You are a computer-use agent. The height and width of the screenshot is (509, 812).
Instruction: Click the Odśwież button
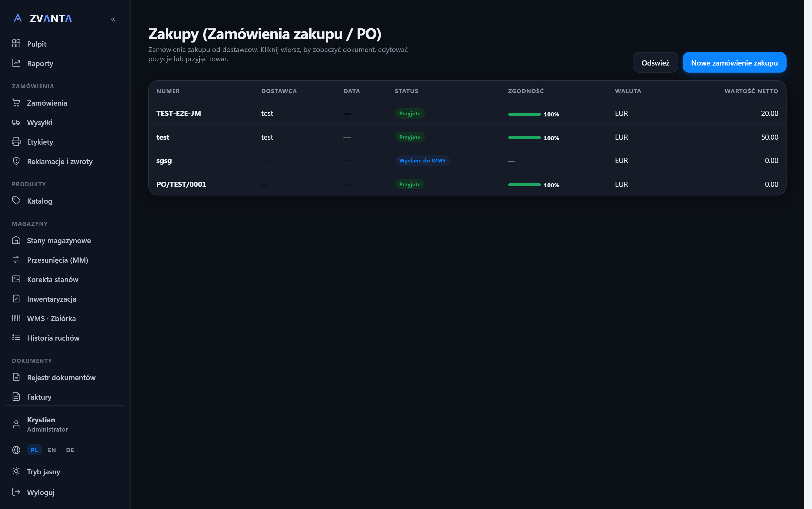coord(655,63)
